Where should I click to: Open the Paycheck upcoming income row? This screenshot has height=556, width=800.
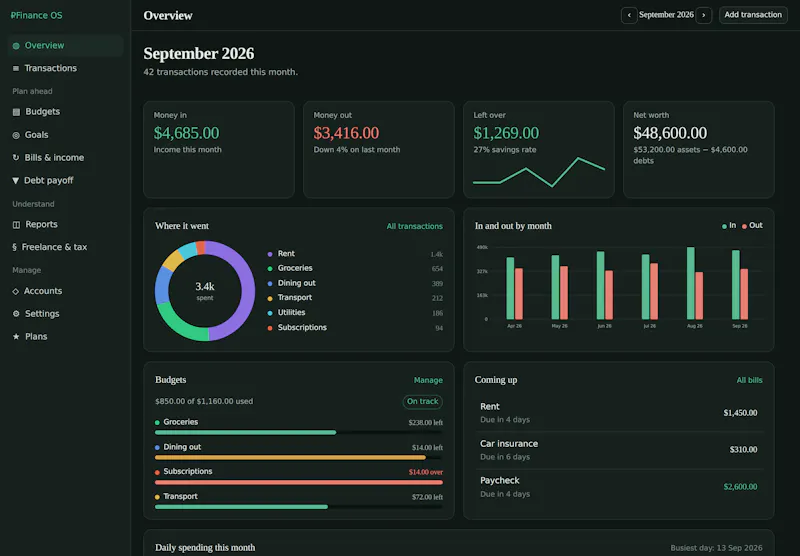pos(618,487)
